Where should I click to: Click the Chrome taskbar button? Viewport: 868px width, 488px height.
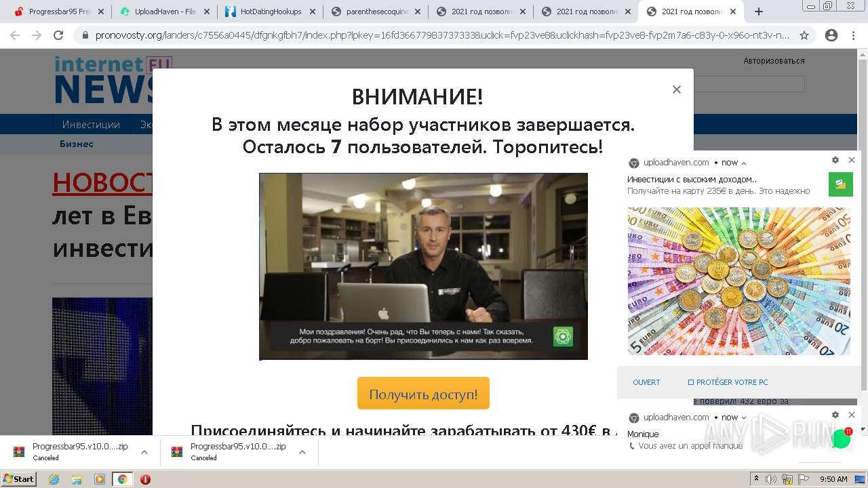(122, 479)
